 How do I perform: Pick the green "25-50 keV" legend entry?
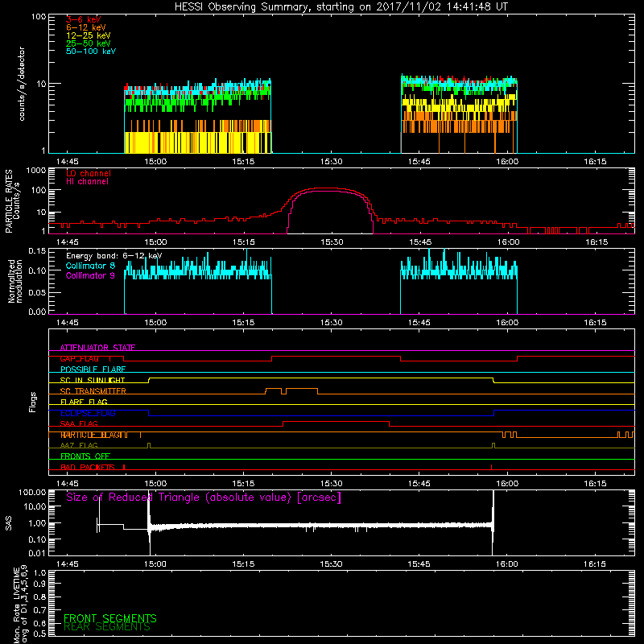(89, 43)
